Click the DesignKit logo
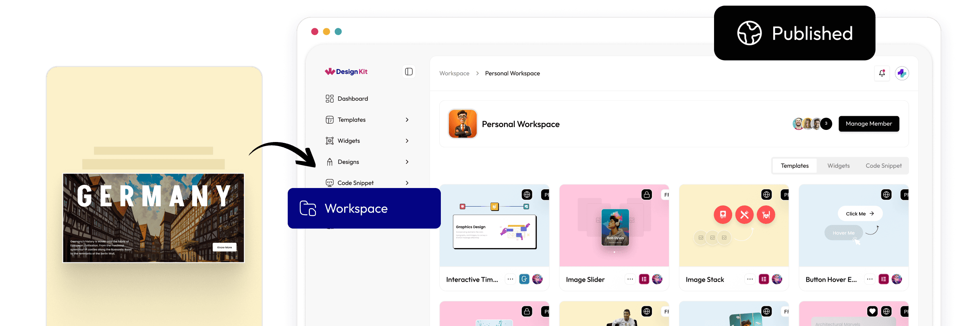The image size is (980, 326). (346, 72)
